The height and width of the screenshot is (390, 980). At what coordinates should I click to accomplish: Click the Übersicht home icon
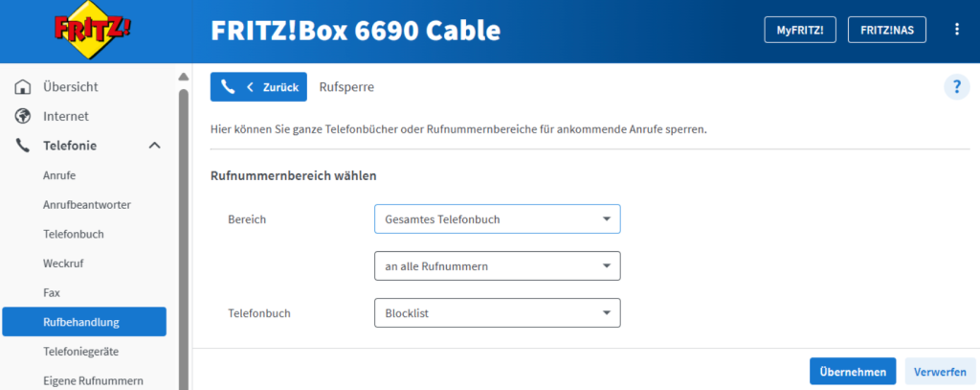(x=24, y=87)
